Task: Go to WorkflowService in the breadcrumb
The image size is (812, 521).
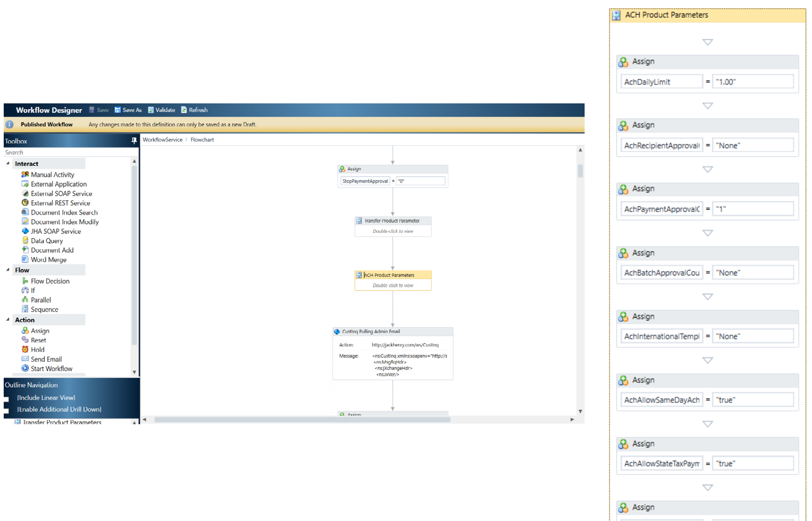Action: [162, 140]
